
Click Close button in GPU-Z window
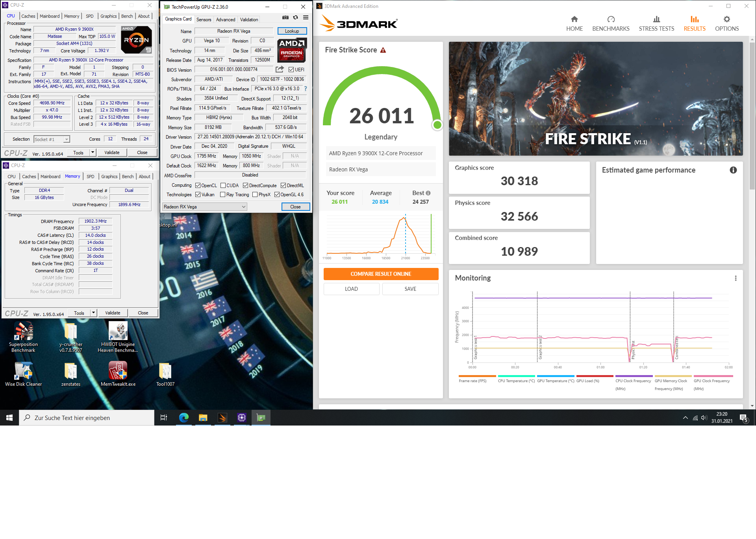(295, 207)
